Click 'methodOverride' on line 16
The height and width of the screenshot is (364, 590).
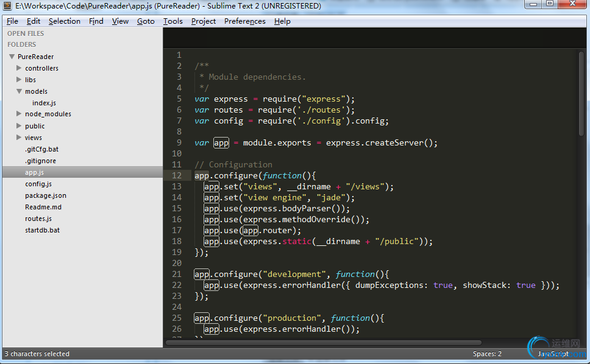tap(316, 219)
